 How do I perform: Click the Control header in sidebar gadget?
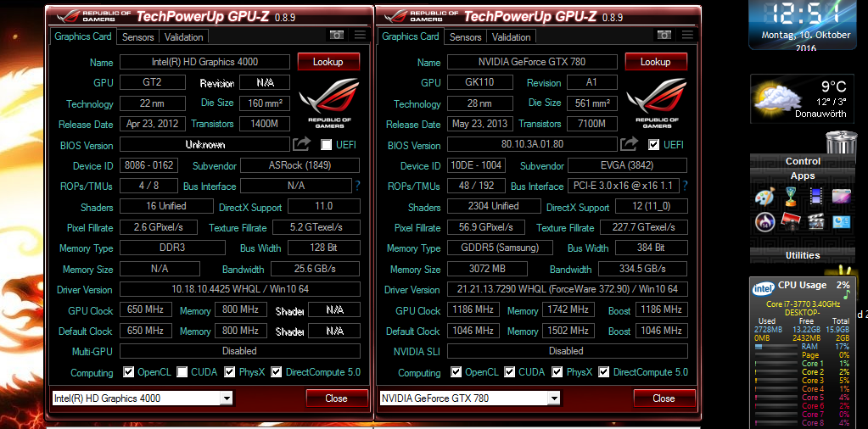click(803, 161)
